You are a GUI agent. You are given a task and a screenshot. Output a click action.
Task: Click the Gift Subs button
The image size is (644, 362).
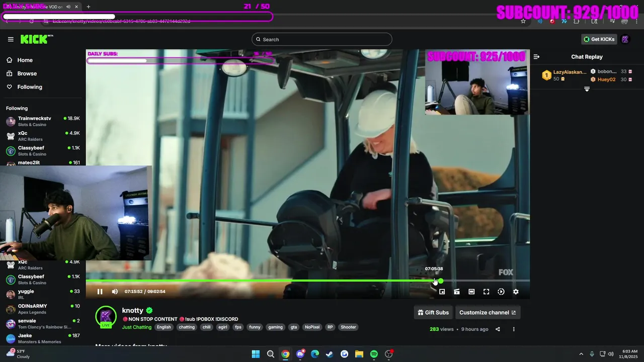coord(433,313)
